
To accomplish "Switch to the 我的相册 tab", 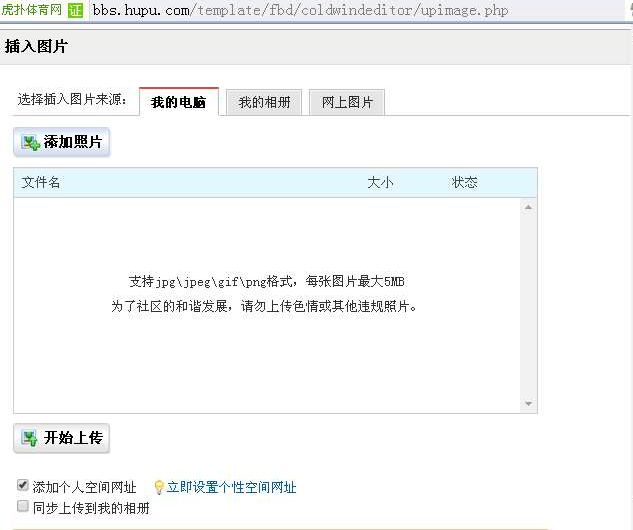I will (x=264, y=103).
